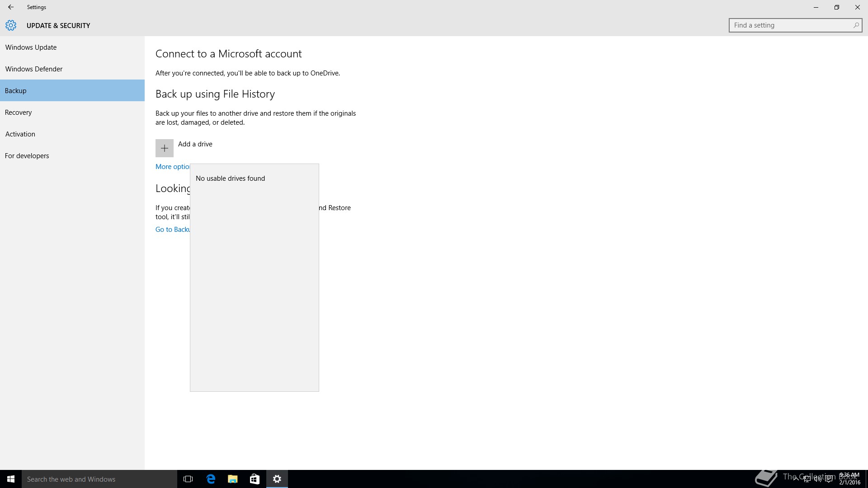The width and height of the screenshot is (868, 488).
Task: Click the Search the web and Windows box
Action: pos(99,479)
